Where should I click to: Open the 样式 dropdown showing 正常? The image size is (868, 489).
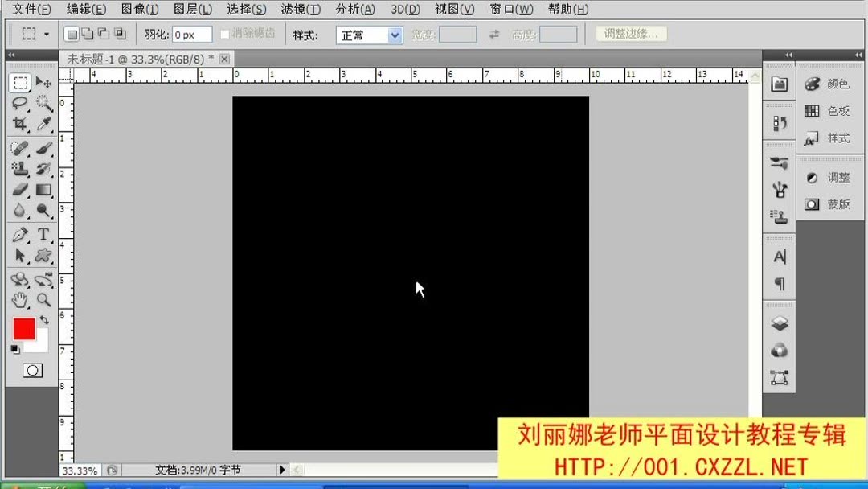[368, 33]
